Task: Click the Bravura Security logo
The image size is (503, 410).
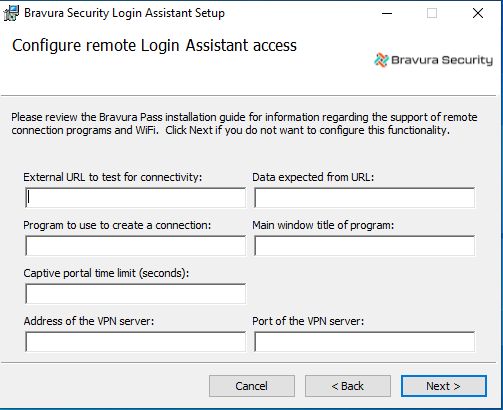Action: [433, 60]
